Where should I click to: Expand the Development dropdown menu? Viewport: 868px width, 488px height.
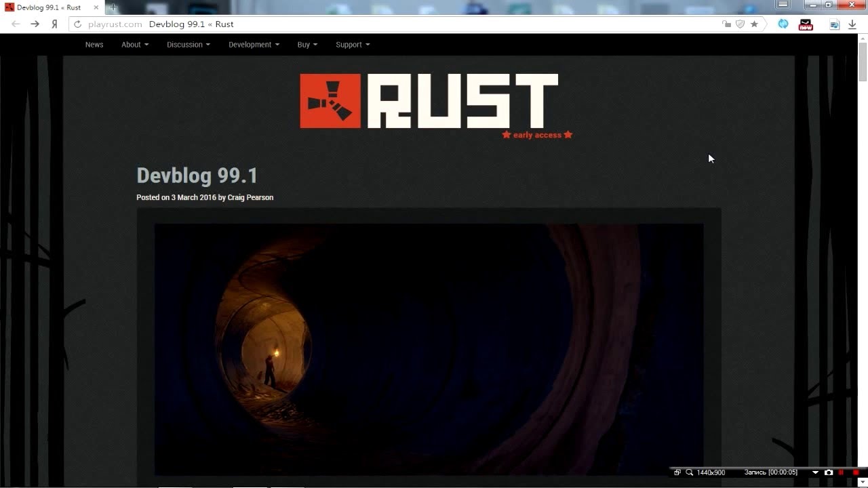254,45
